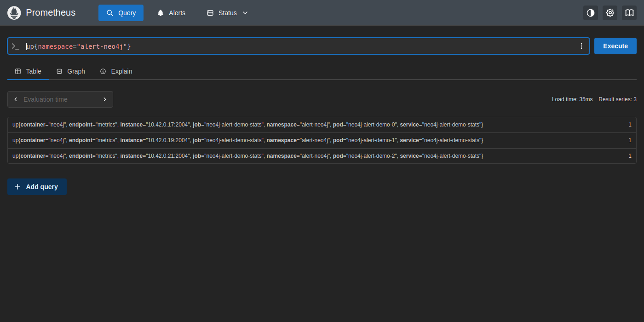Click the Evaluation time input field
The width and height of the screenshot is (644, 322).
point(60,99)
